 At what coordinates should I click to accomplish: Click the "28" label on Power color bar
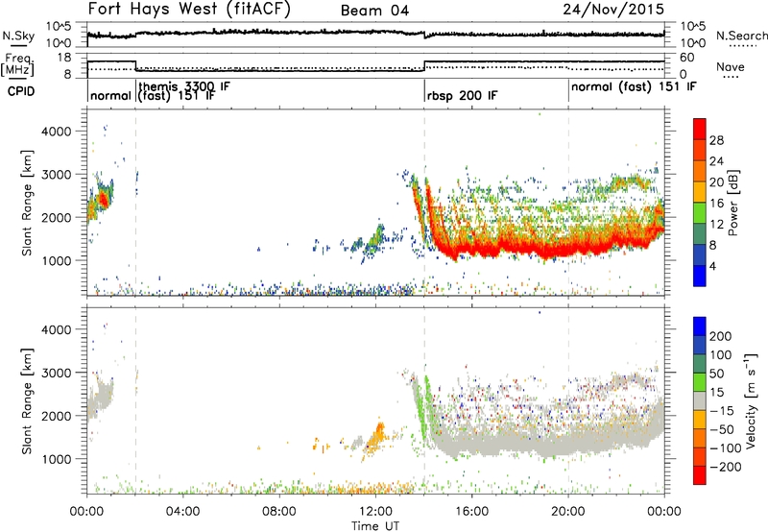tap(716, 140)
